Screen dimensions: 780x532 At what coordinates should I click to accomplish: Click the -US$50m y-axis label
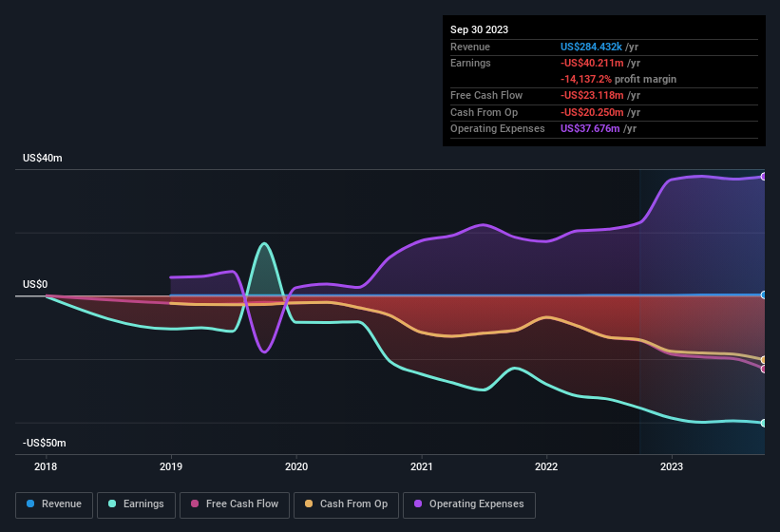point(45,443)
